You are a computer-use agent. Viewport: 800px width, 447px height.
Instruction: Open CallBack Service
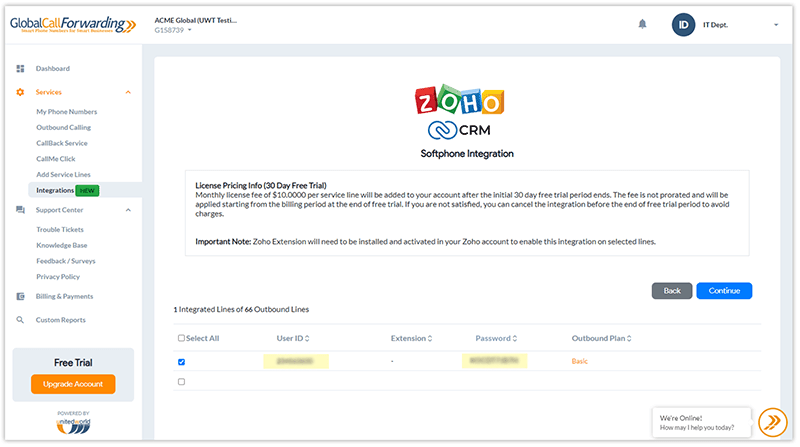coord(62,143)
